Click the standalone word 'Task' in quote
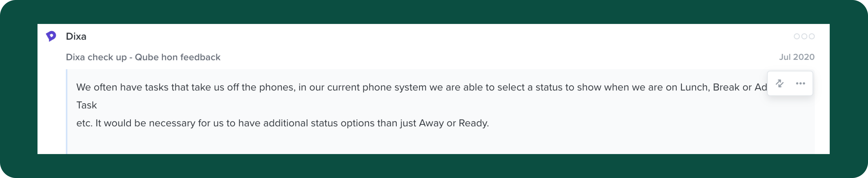Viewport: 868px width, 178px height. (87, 105)
